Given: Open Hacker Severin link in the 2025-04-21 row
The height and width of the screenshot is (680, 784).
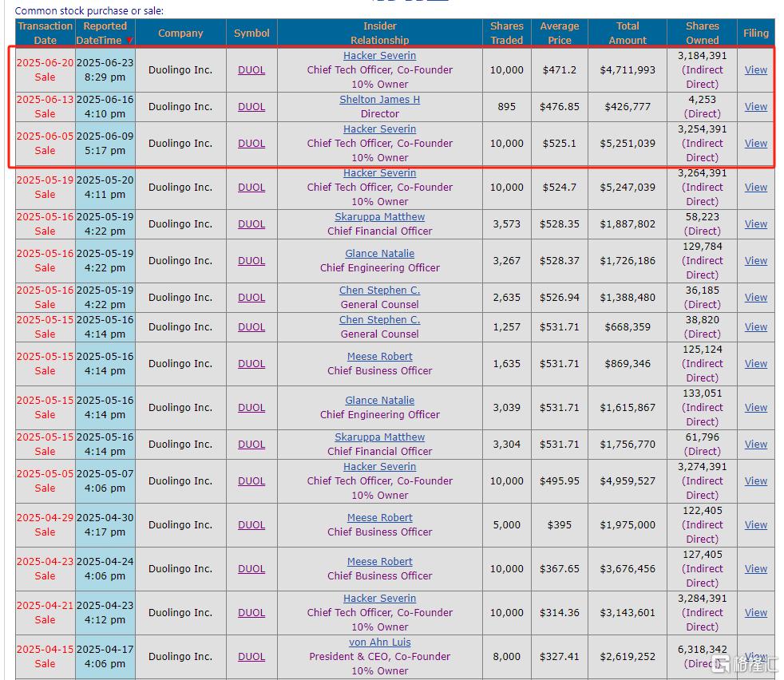Looking at the screenshot, I should coord(379,599).
